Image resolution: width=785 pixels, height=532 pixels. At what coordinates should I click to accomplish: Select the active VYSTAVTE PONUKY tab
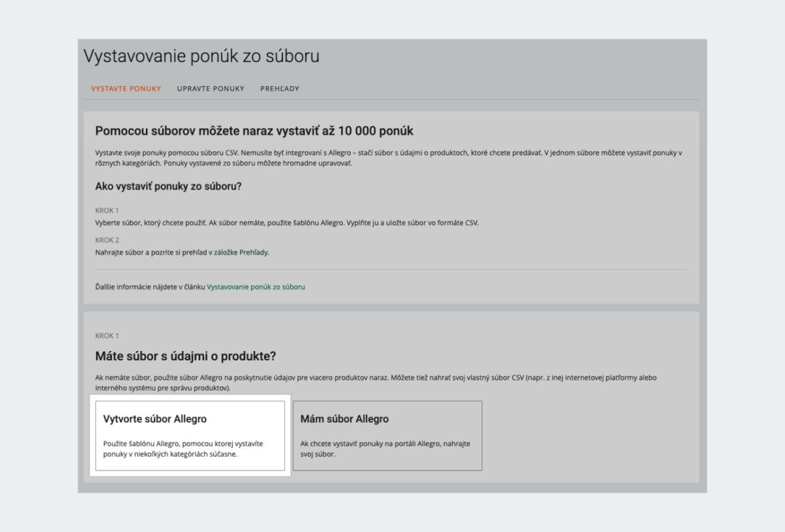(x=125, y=88)
